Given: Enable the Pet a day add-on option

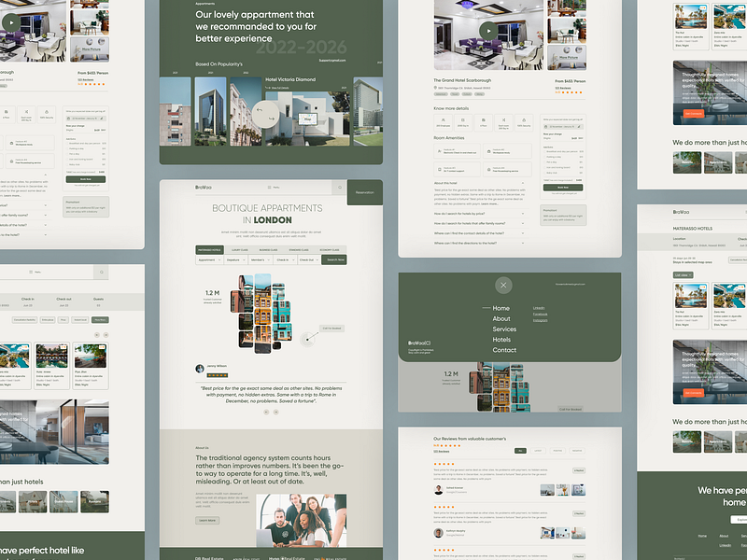Looking at the screenshot, I should pyautogui.click(x=544, y=161).
